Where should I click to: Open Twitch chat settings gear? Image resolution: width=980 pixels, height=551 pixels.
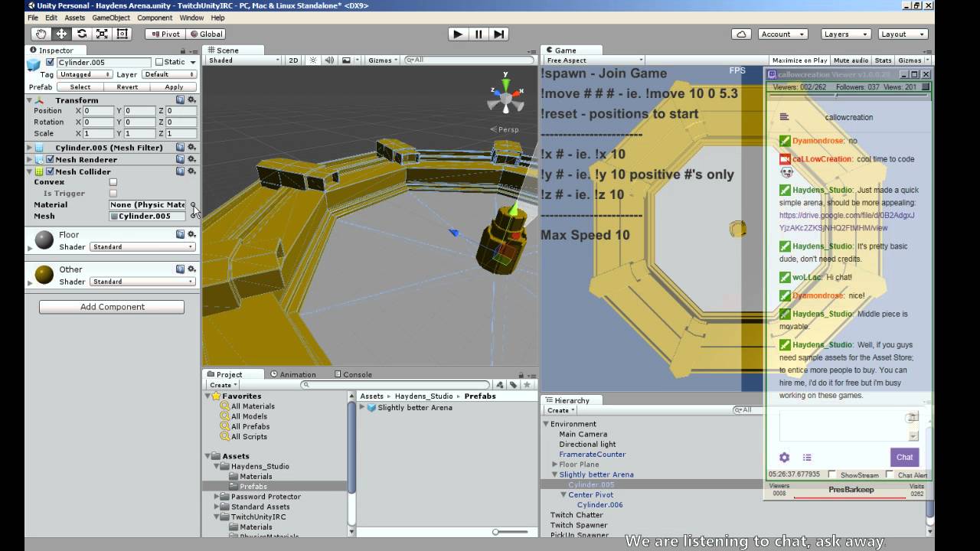click(784, 457)
